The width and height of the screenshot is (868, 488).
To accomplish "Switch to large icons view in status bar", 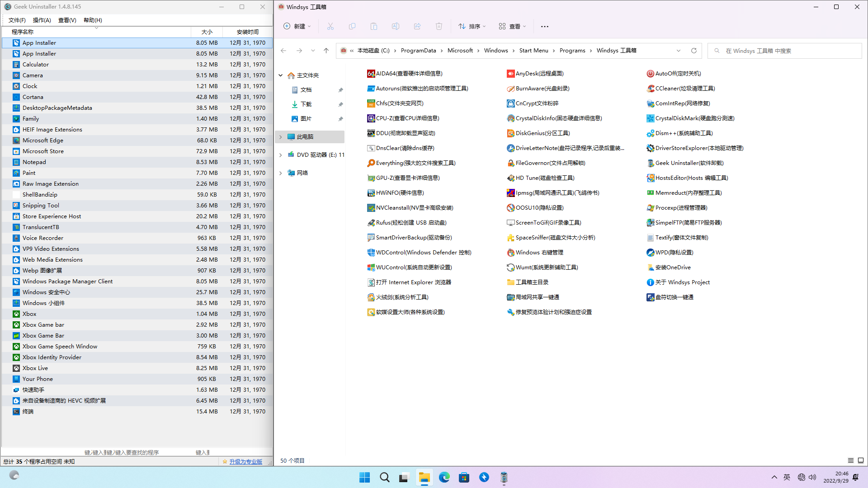I will [861, 460].
